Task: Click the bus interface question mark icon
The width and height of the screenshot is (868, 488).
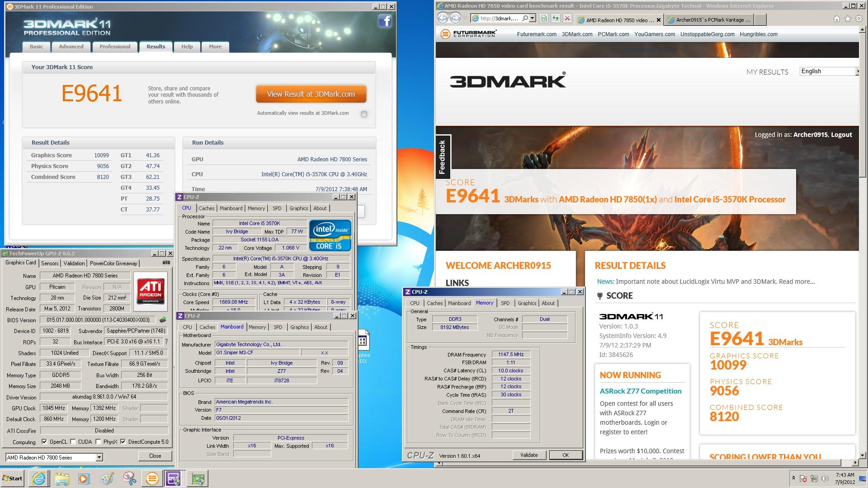Action: point(166,342)
